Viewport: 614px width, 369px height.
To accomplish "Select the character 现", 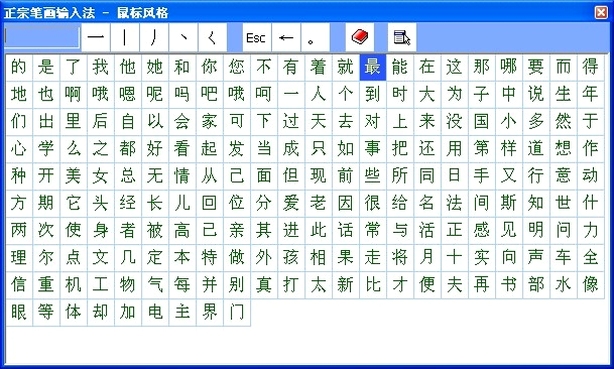I will tap(318, 176).
